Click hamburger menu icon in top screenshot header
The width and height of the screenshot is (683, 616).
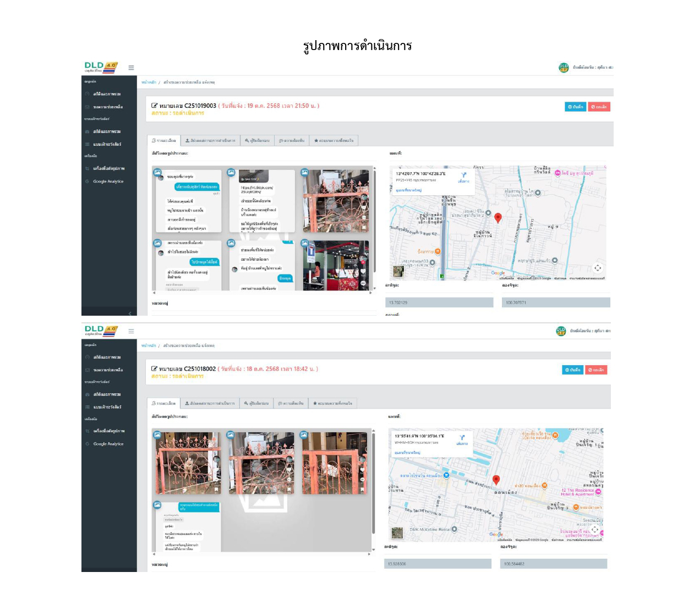click(131, 68)
